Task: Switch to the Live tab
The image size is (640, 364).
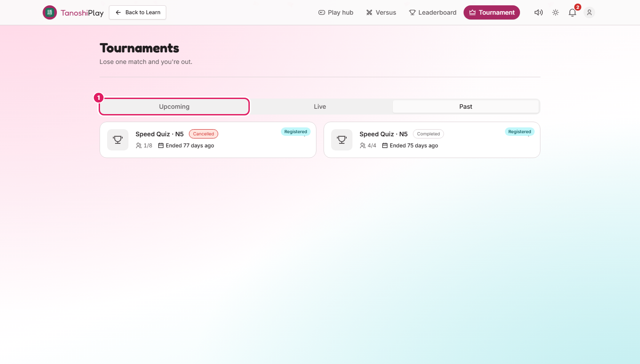Action: tap(320, 107)
